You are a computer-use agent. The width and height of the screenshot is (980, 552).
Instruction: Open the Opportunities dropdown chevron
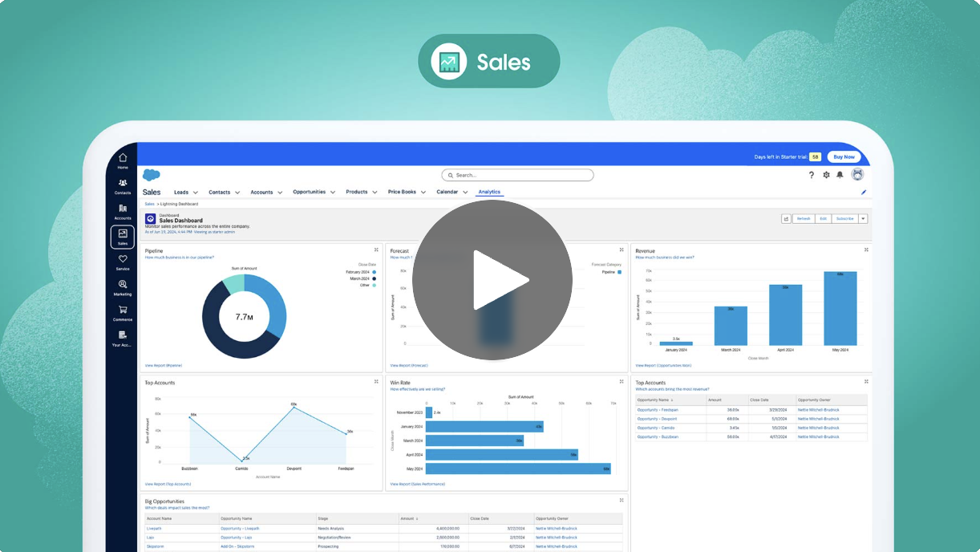click(333, 193)
